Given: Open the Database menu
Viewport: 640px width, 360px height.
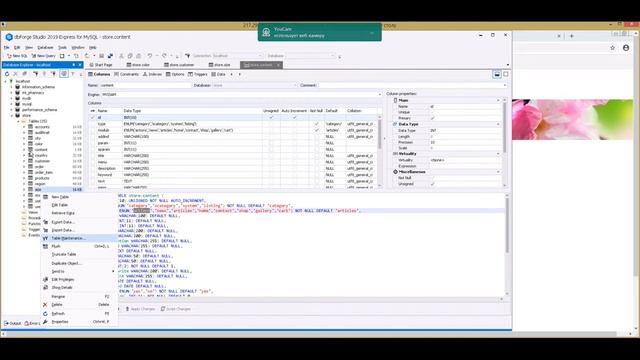Looking at the screenshot, I should point(45,47).
